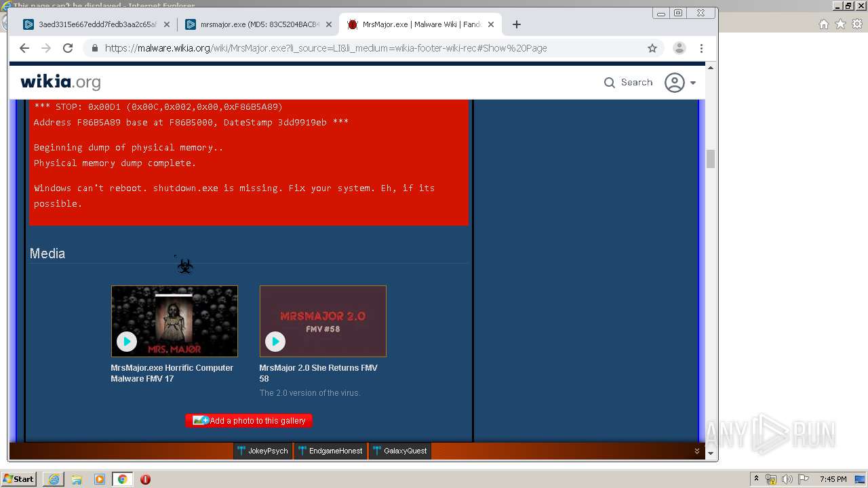This screenshot has width=868, height=488.
Task: Click the 'The 2.0 version of the virus.' caption
Action: pyautogui.click(x=310, y=393)
